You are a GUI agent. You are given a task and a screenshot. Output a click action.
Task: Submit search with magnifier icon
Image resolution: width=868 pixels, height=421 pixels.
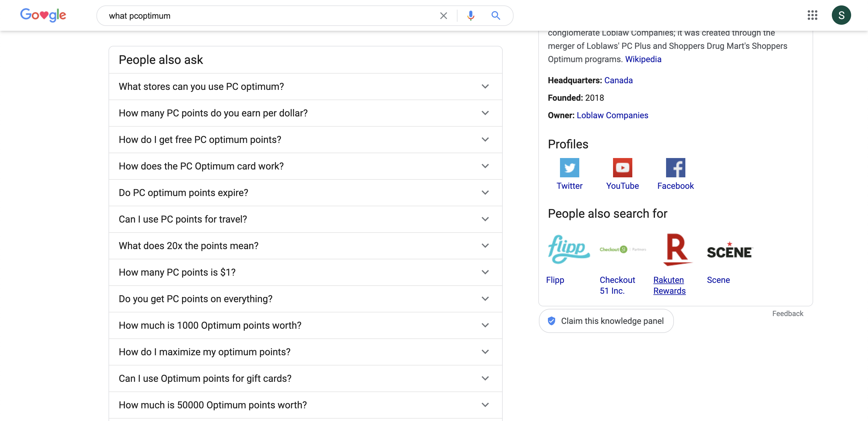tap(495, 15)
